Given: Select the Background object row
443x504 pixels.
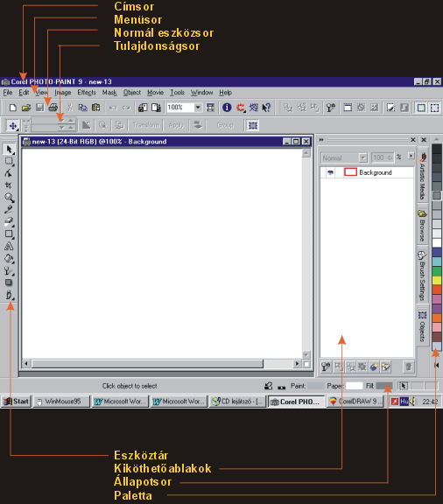Looking at the screenshot, I should click(367, 172).
